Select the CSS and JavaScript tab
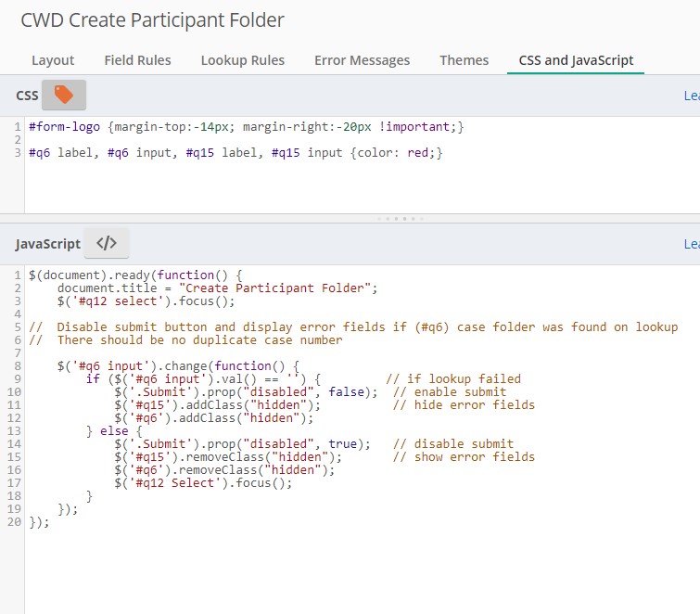 point(576,60)
